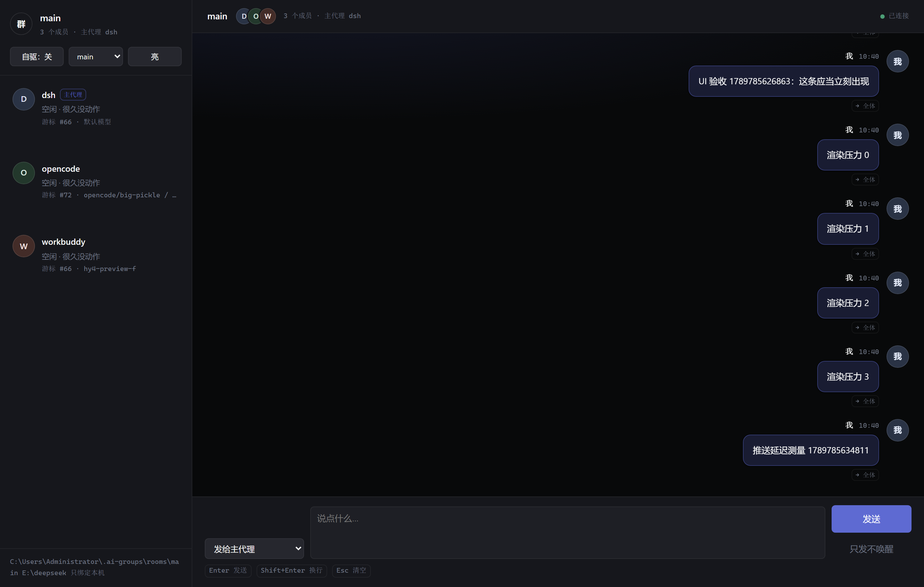
Task: Select the workbuddy avatar in the sidebar
Action: coord(24,246)
